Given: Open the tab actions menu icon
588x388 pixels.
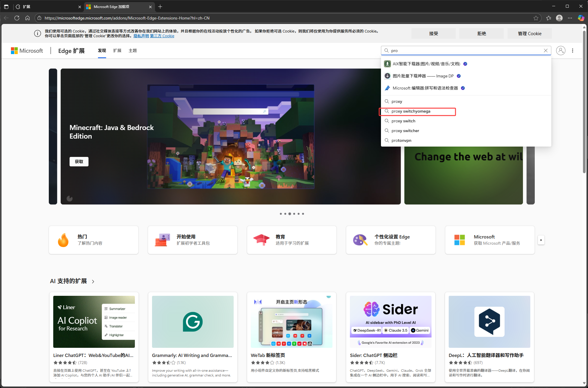Looking at the screenshot, I should 6,7.
